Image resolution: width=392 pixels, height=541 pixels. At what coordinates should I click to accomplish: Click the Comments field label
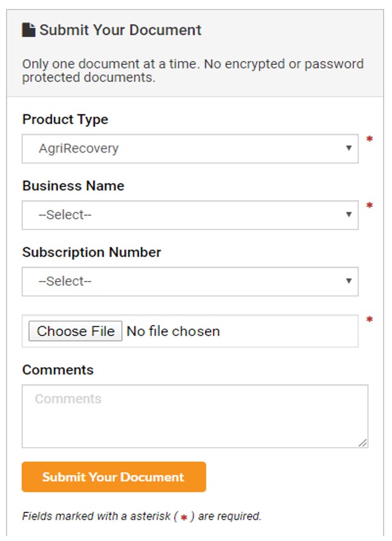[x=58, y=370]
